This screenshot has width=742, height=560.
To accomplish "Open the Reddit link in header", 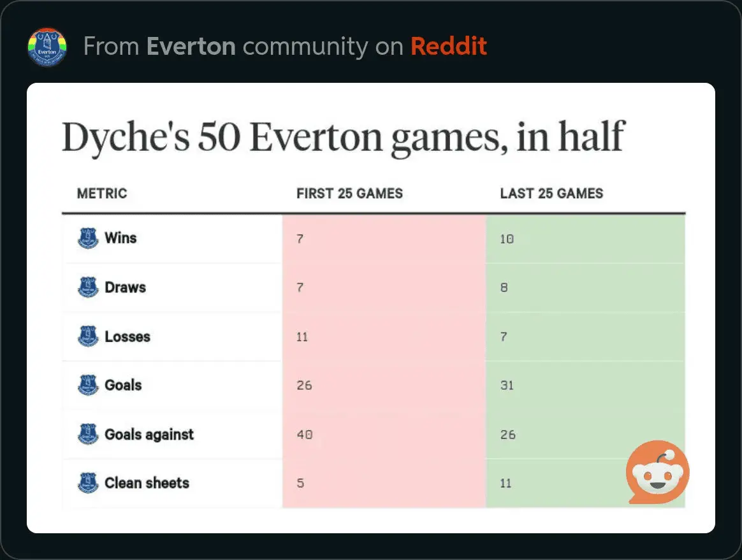I will 448,47.
